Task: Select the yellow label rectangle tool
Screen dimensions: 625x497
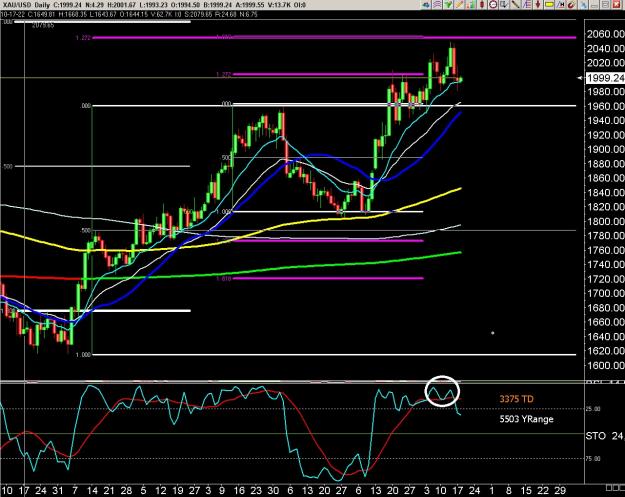Action: [x=549, y=4]
